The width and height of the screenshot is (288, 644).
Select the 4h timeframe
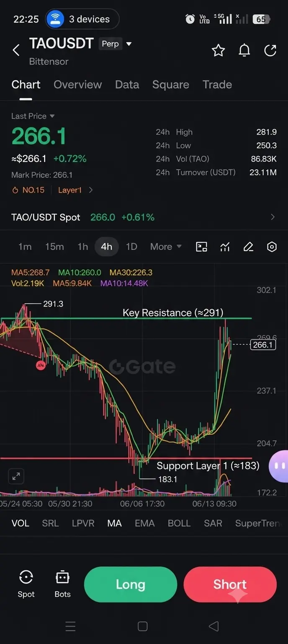click(107, 247)
